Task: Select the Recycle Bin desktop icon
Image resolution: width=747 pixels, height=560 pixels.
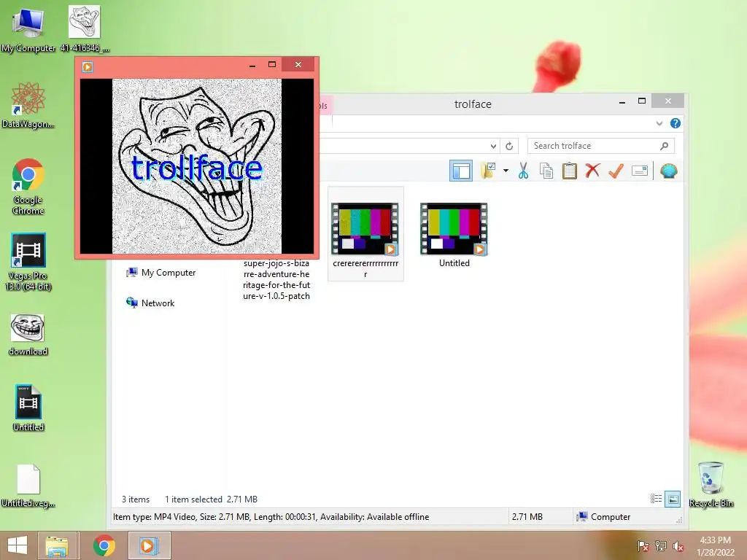Action: pyautogui.click(x=711, y=485)
